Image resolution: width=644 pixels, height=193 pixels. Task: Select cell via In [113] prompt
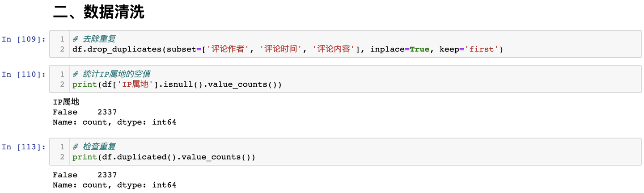[x=24, y=147]
